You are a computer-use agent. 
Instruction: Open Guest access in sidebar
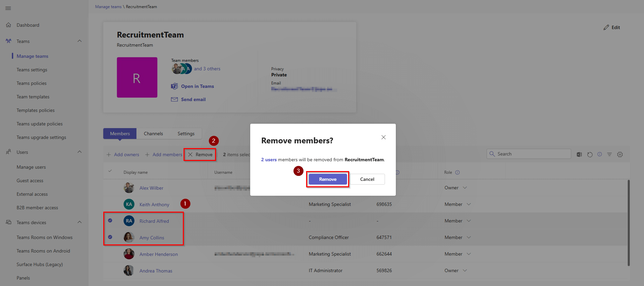pos(30,181)
